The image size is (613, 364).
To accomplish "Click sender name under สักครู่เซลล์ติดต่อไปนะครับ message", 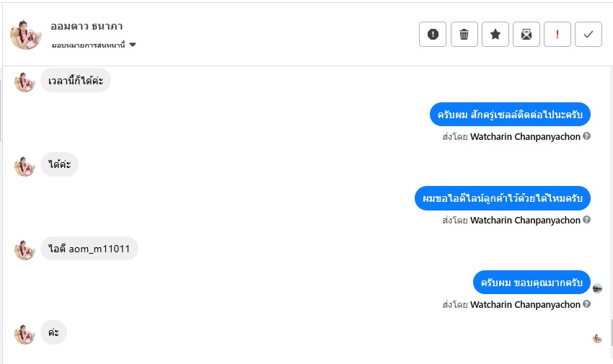I will 525,136.
